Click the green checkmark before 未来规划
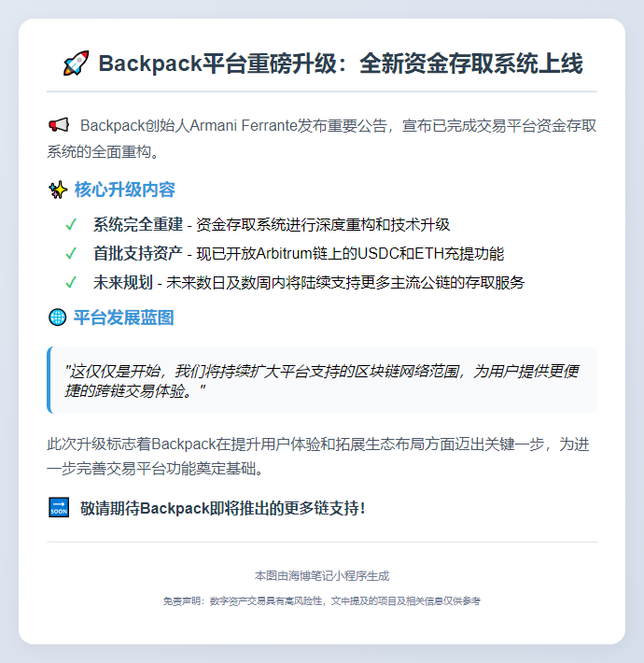Viewport: 644px width, 663px height. coord(71,282)
